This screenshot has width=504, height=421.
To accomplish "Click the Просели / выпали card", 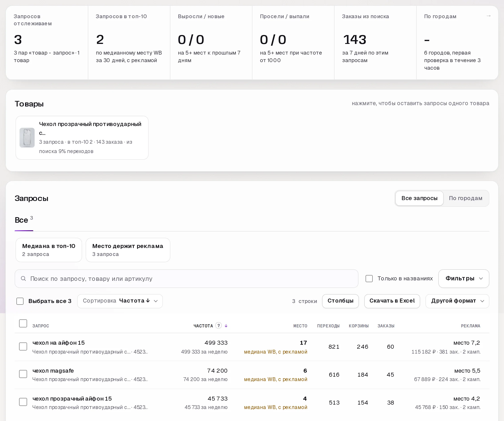I will (x=293, y=43).
